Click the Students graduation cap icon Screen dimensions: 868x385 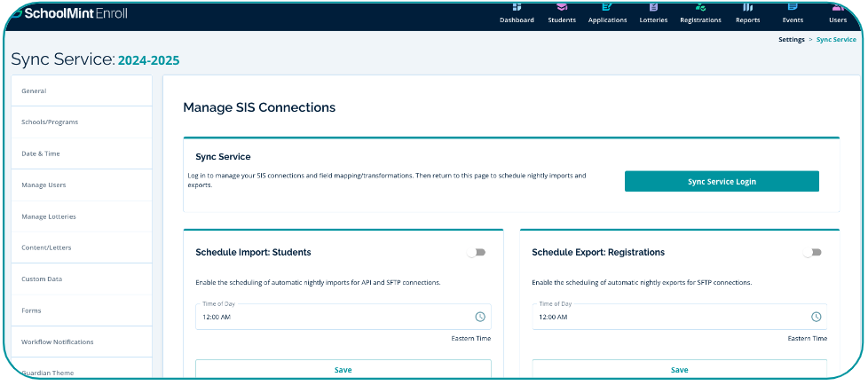click(562, 8)
